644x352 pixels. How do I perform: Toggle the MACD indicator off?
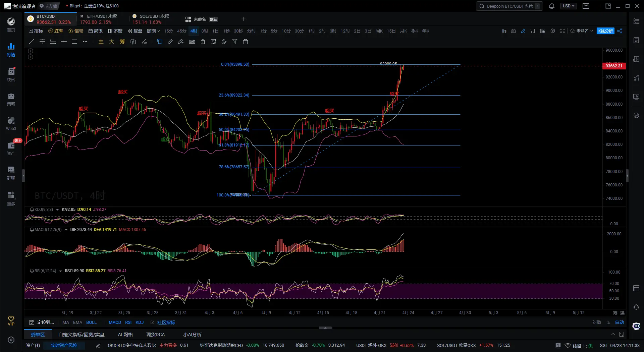[x=115, y=322]
